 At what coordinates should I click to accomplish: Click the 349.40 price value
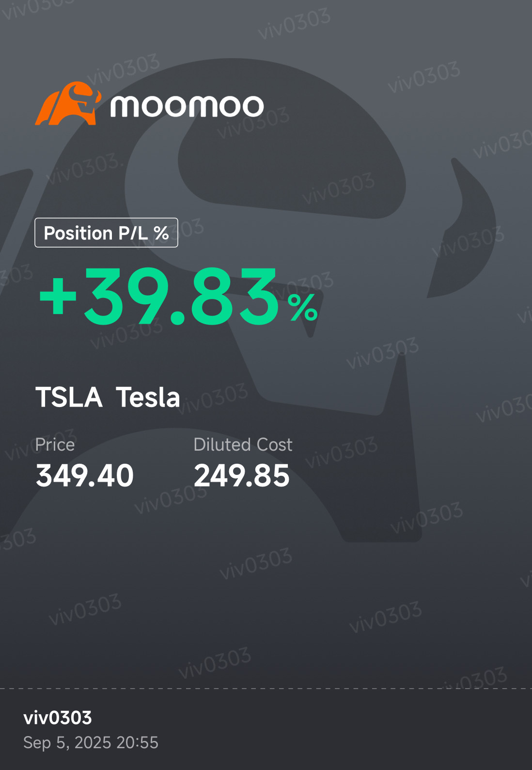tap(85, 475)
